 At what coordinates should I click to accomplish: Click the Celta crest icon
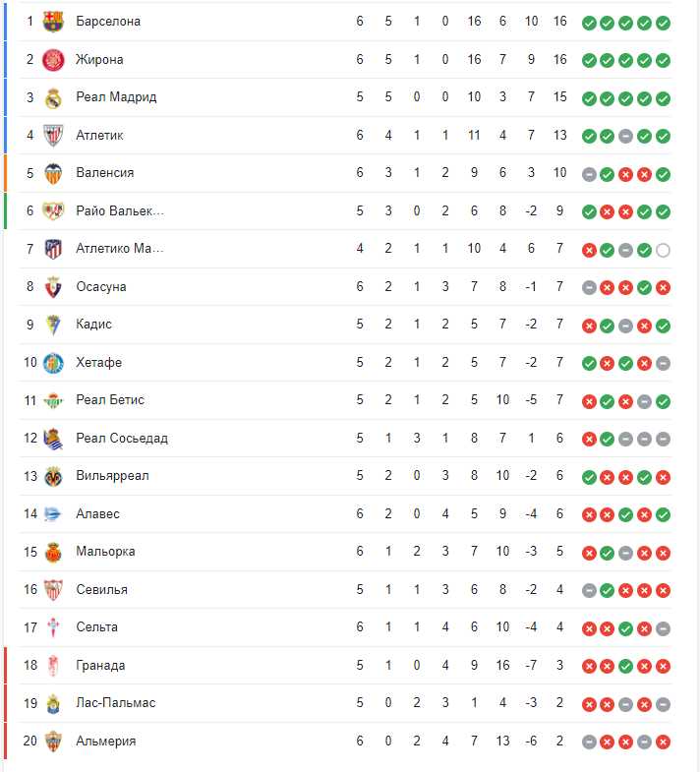(53, 627)
